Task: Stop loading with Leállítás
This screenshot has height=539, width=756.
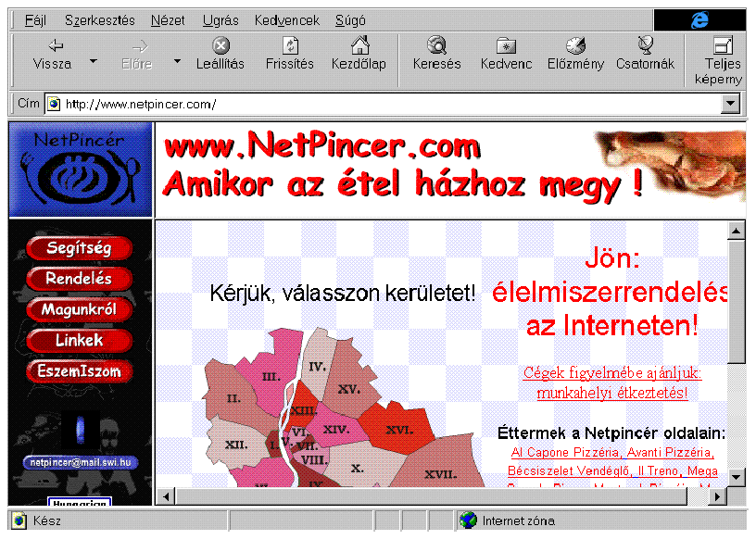Action: click(x=220, y=54)
